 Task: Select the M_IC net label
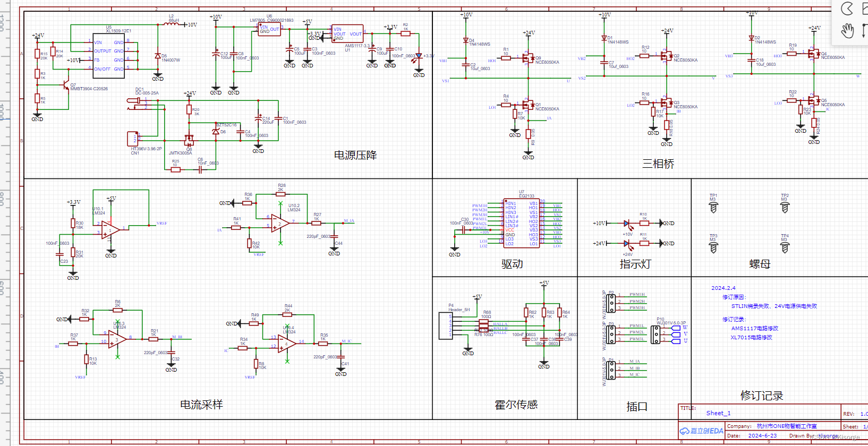346,341
